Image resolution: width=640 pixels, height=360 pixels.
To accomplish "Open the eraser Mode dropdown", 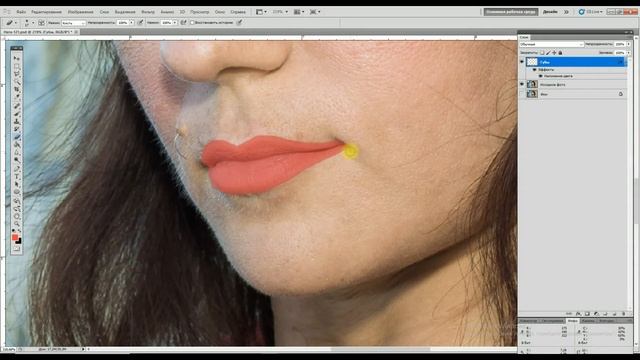I will coord(73,23).
